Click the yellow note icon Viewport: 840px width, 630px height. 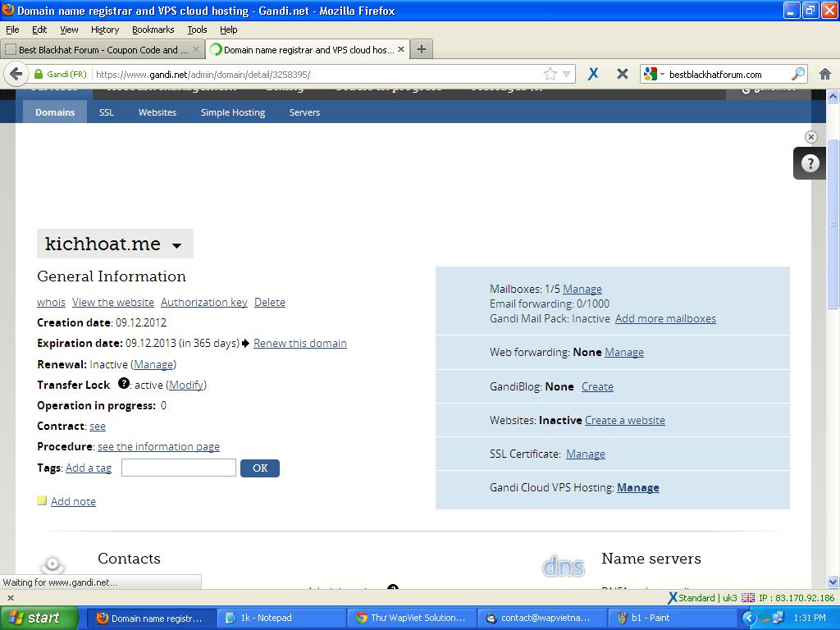point(42,500)
